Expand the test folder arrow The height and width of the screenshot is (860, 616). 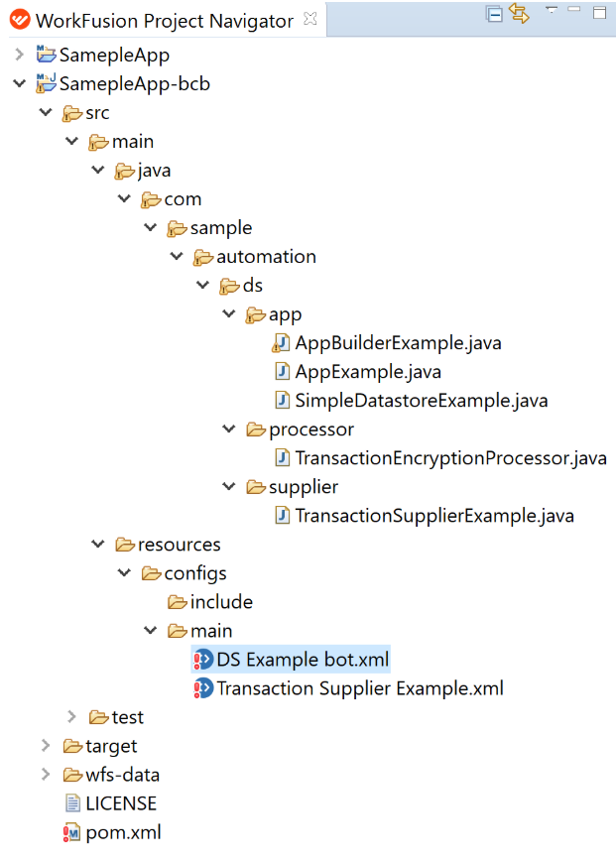(x=71, y=716)
